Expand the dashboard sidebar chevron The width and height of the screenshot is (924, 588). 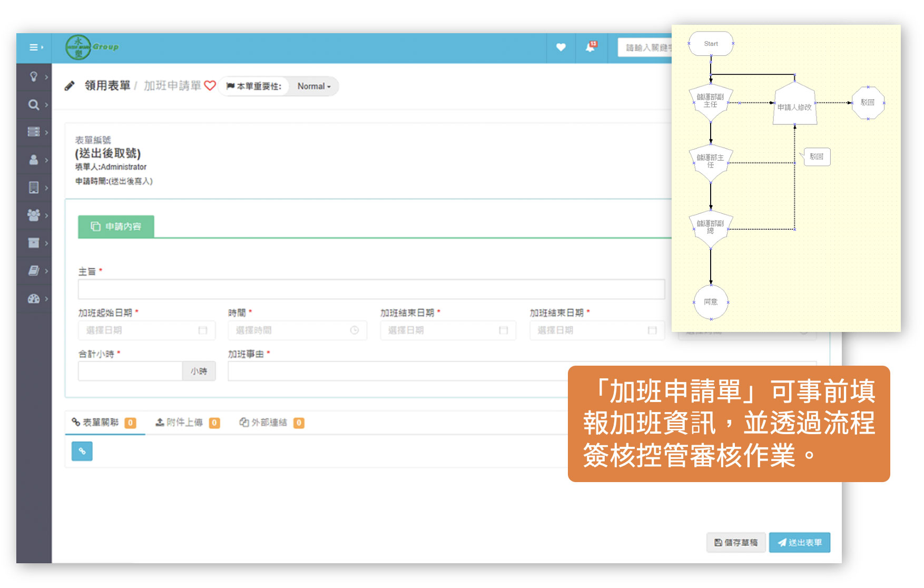[46, 299]
